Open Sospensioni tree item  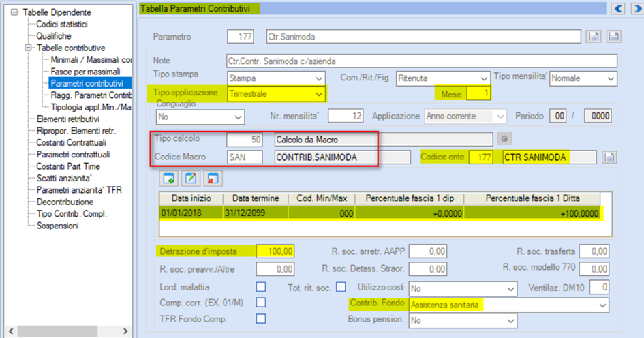pos(57,226)
